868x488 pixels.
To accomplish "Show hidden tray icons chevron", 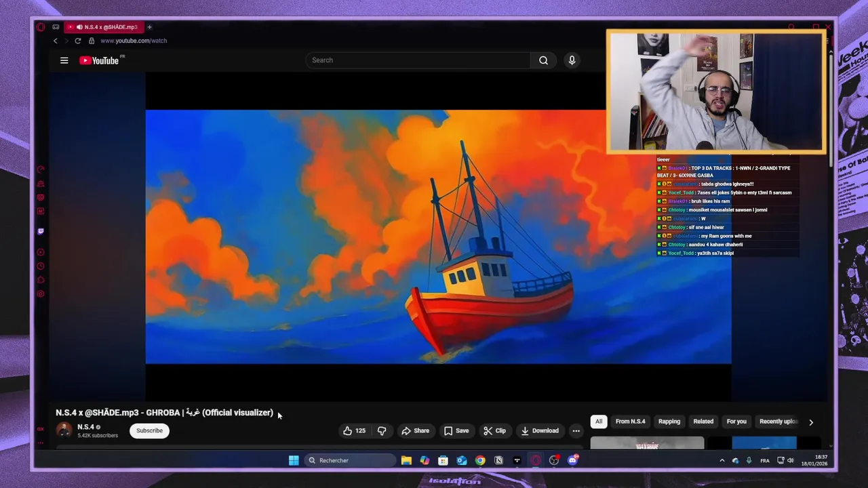I will coord(722,460).
